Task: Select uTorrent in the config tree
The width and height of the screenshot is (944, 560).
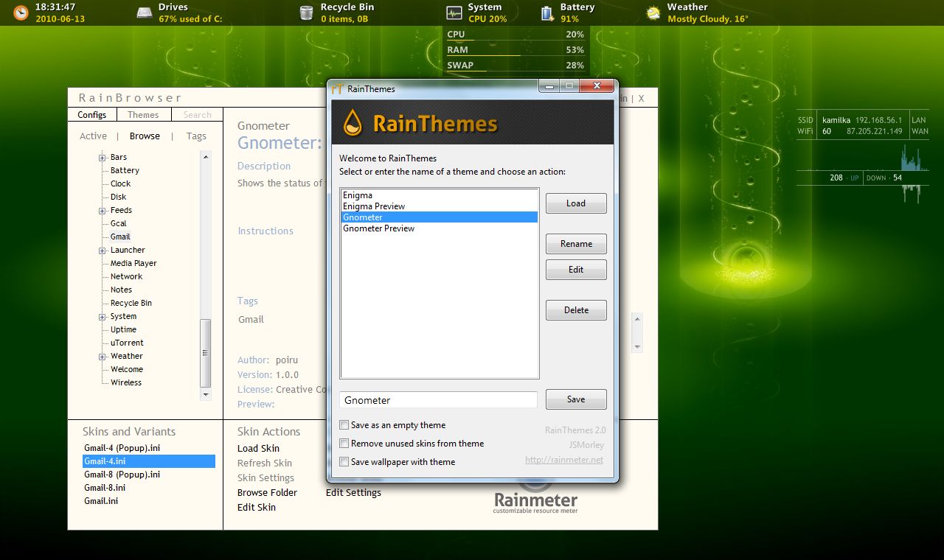Action: point(127,343)
